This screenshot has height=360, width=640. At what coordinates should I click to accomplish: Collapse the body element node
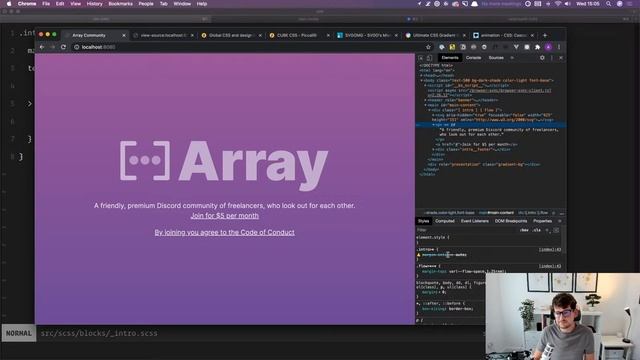click(x=422, y=80)
